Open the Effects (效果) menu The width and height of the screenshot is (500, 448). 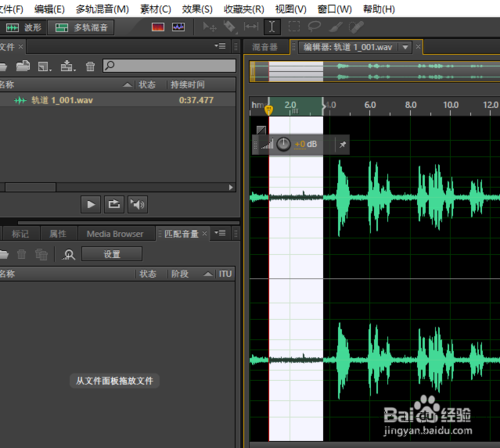point(197,9)
